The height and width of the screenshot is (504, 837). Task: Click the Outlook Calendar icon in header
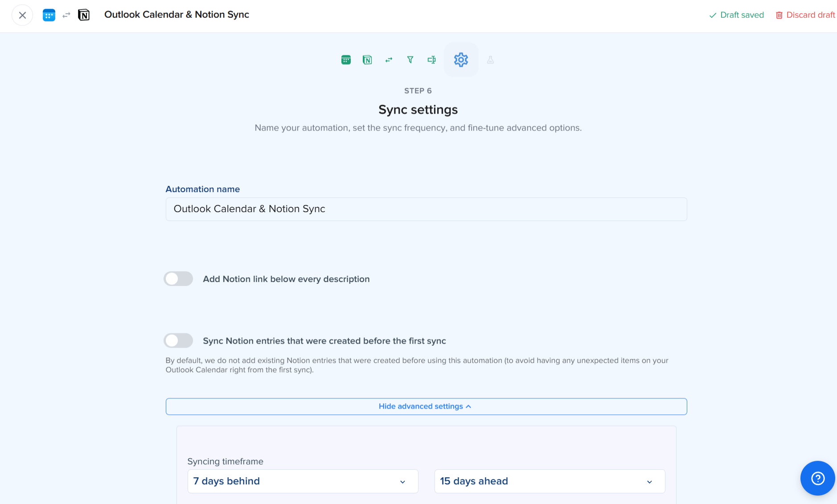click(x=49, y=15)
